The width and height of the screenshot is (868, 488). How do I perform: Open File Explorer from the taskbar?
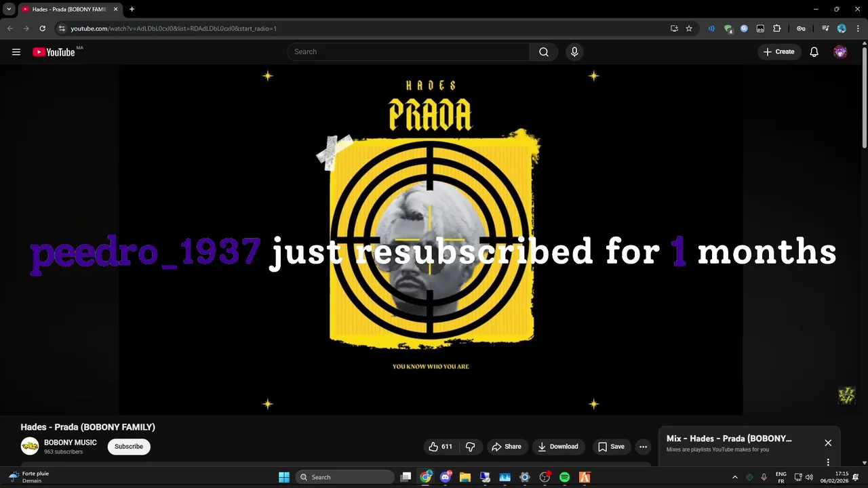coord(465,477)
